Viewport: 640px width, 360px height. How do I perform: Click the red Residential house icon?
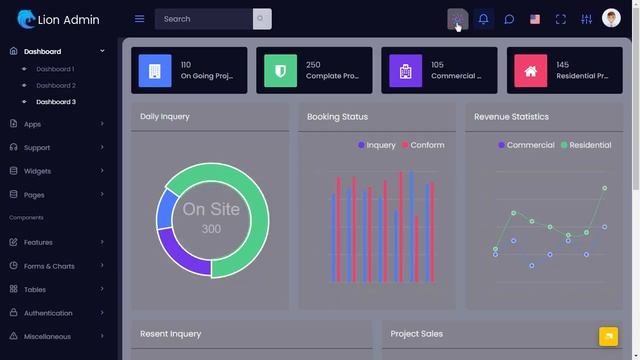tap(531, 71)
